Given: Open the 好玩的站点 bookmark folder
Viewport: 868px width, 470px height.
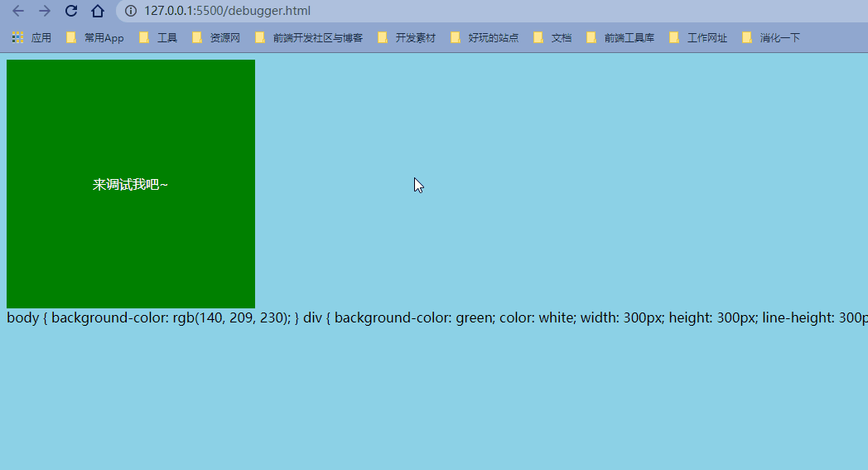Looking at the screenshot, I should click(x=485, y=37).
